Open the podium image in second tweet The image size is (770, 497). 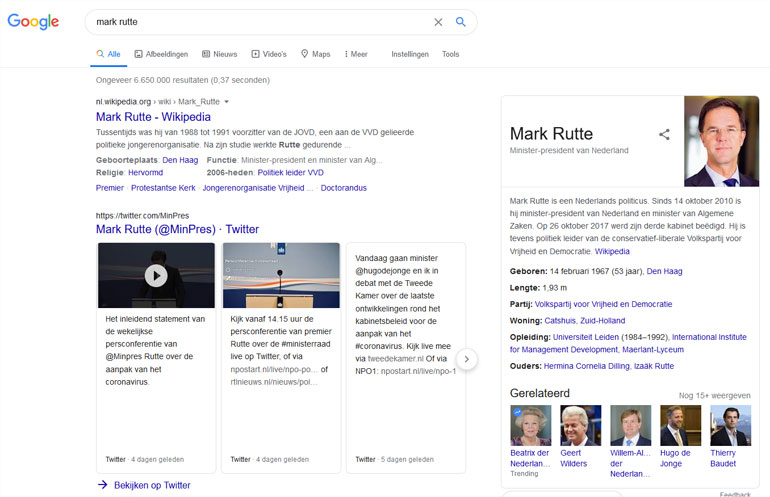point(281,275)
